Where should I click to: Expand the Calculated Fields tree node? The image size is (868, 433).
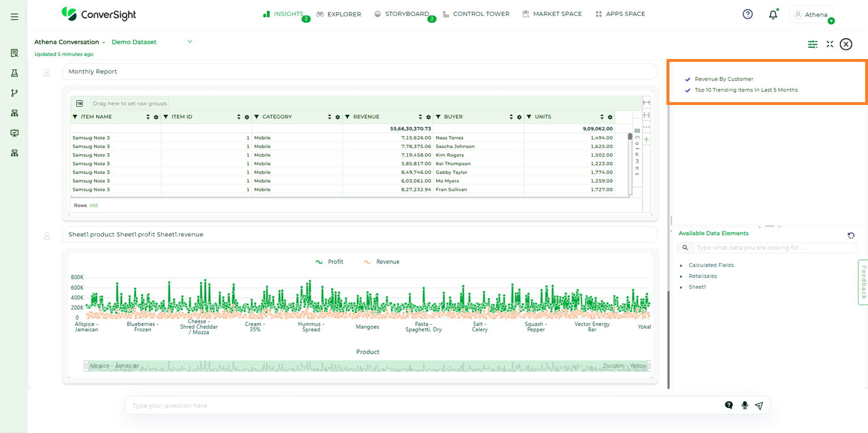[x=681, y=265]
